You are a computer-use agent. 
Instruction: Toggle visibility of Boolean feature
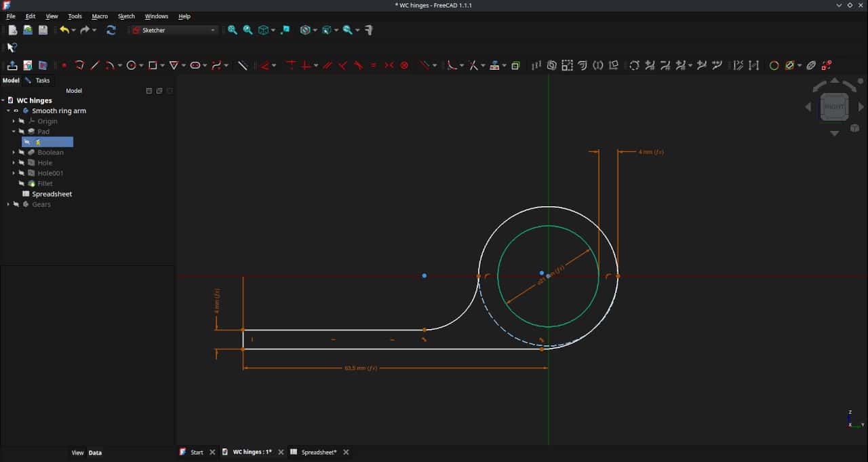(22, 153)
